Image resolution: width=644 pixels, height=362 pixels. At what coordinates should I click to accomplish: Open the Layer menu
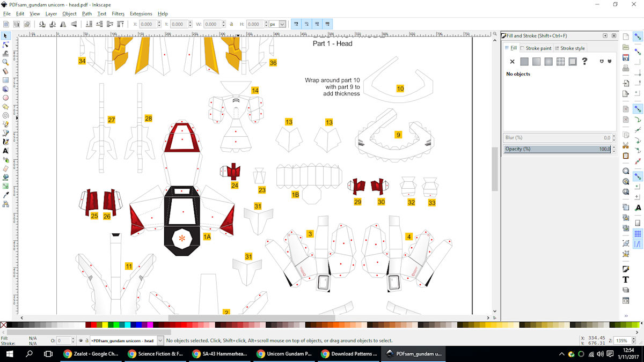51,13
